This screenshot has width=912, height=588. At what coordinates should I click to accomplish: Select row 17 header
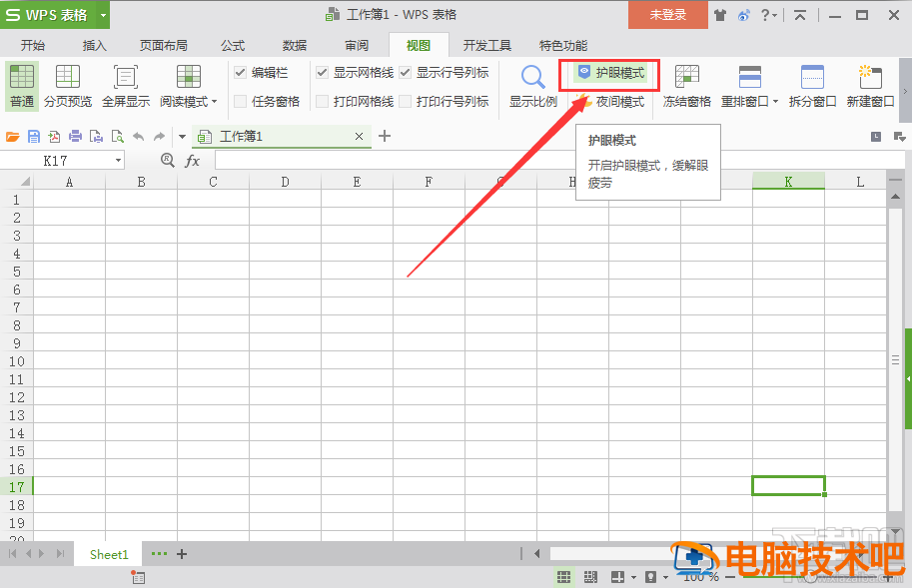tap(16, 486)
